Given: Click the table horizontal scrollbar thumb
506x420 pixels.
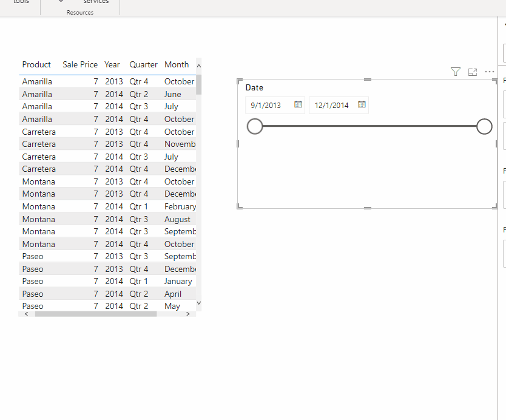Looking at the screenshot, I should pos(96,314).
